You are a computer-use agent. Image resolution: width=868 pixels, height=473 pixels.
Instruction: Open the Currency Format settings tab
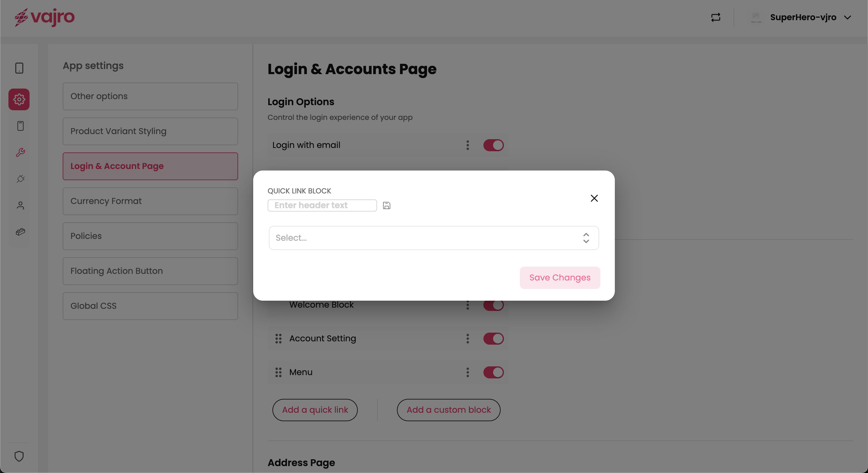tap(150, 201)
